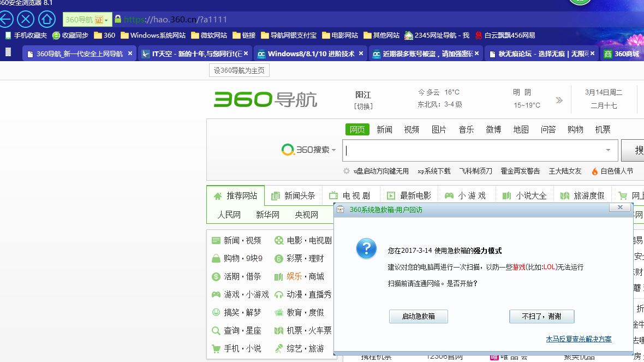This screenshot has height=362, width=644.
Task: Open 360导航 site identity dropdown
Action: click(x=87, y=19)
